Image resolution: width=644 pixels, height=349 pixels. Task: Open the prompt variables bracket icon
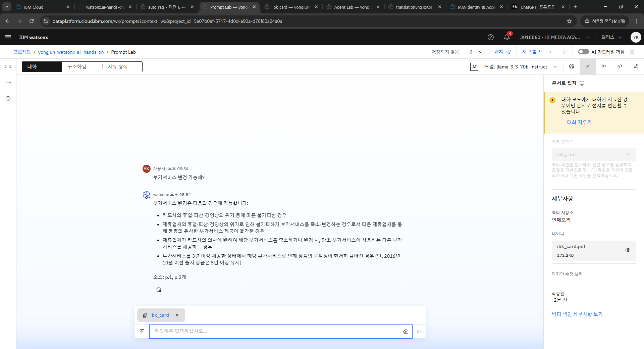coord(8,83)
